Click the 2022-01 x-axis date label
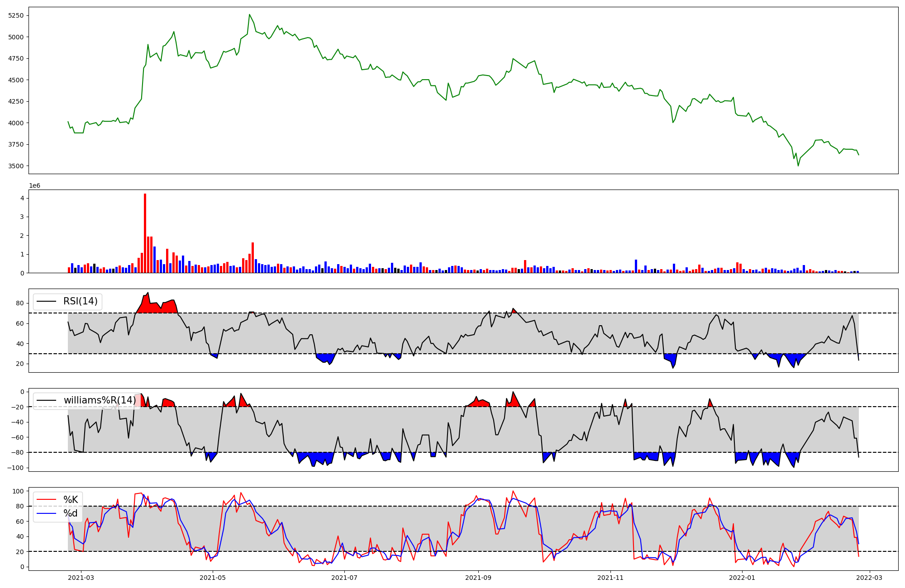Image resolution: width=905 pixels, height=588 pixels. pyautogui.click(x=743, y=577)
